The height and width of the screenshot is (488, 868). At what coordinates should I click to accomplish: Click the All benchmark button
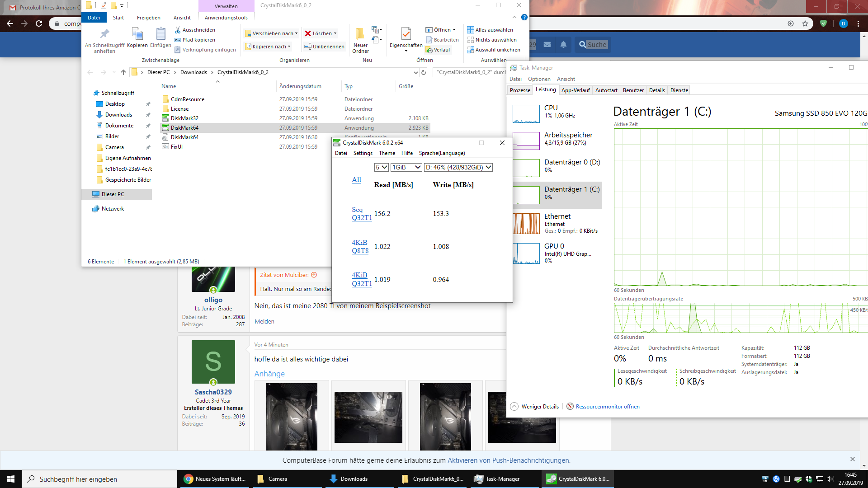356,180
